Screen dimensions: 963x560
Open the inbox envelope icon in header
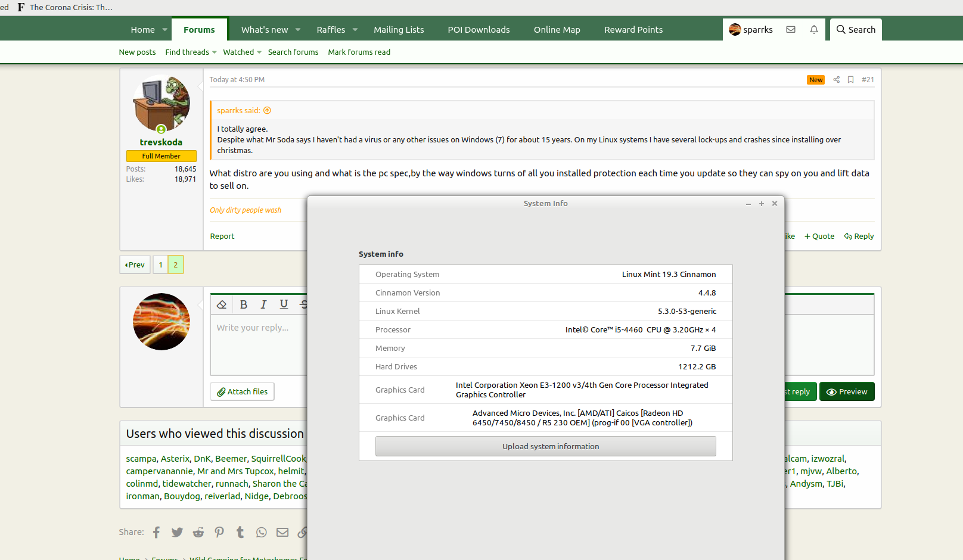791,30
